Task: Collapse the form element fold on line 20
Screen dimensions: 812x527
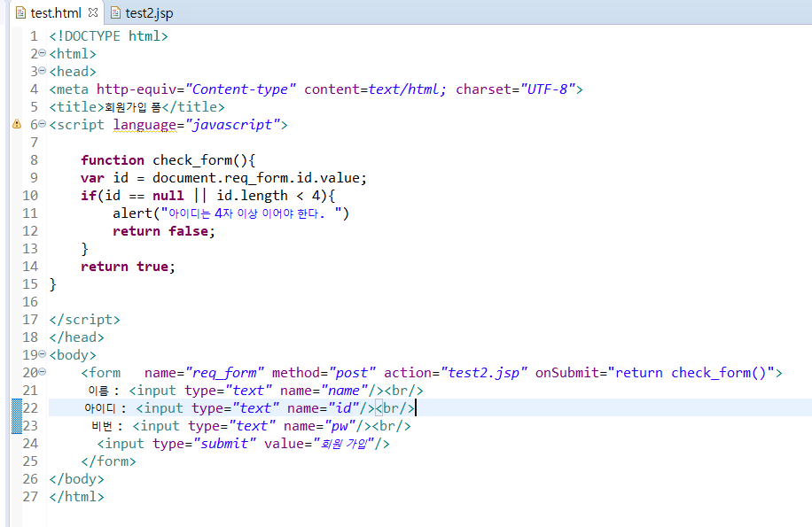Action: tap(43, 371)
